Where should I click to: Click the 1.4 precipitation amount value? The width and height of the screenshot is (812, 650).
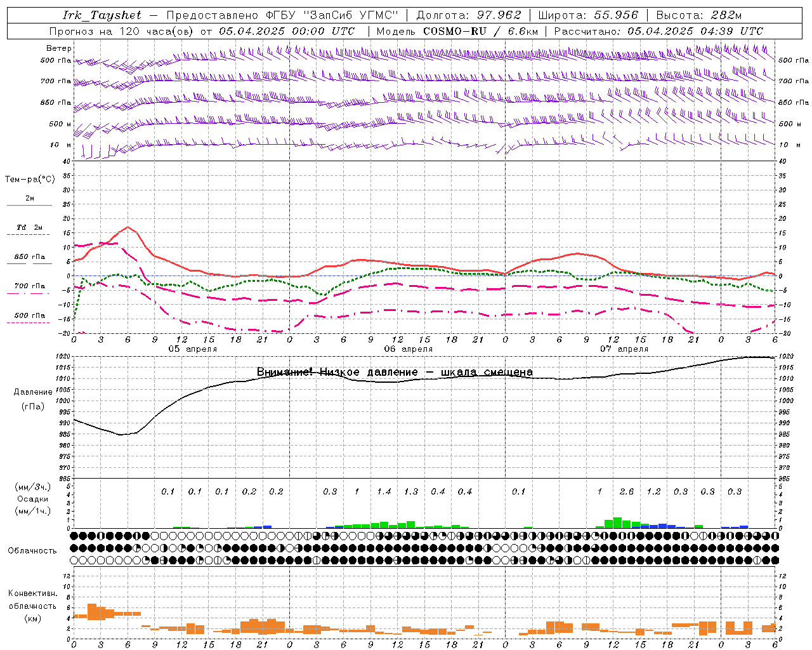pos(384,491)
